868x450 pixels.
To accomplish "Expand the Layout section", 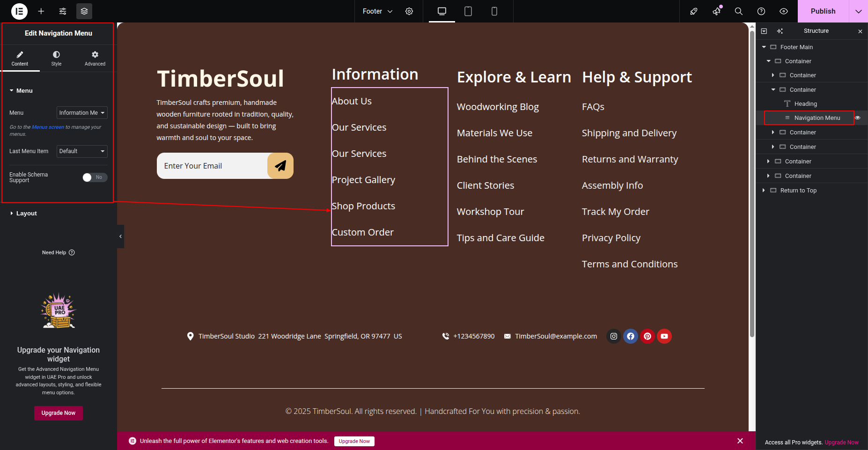I will [x=26, y=214].
